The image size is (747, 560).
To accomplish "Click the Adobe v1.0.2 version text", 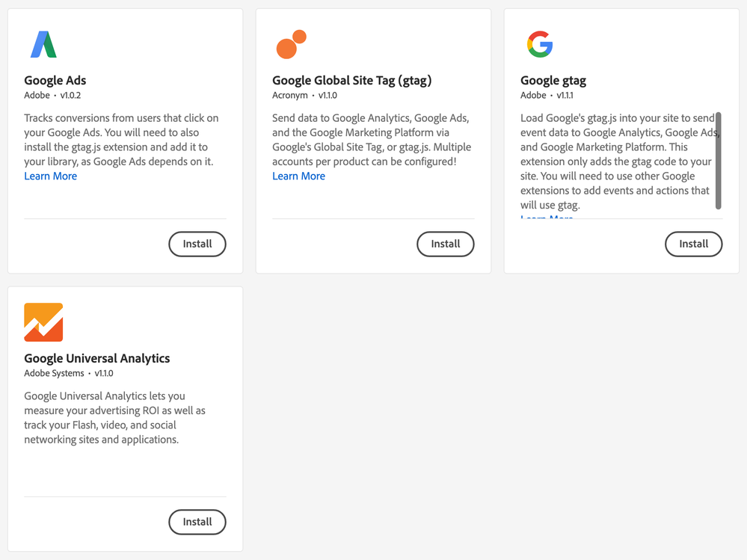I will pos(52,95).
